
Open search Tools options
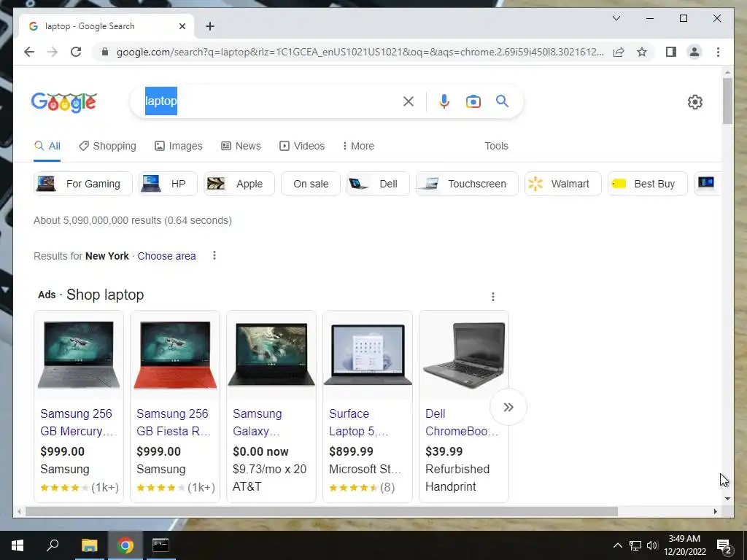496,146
